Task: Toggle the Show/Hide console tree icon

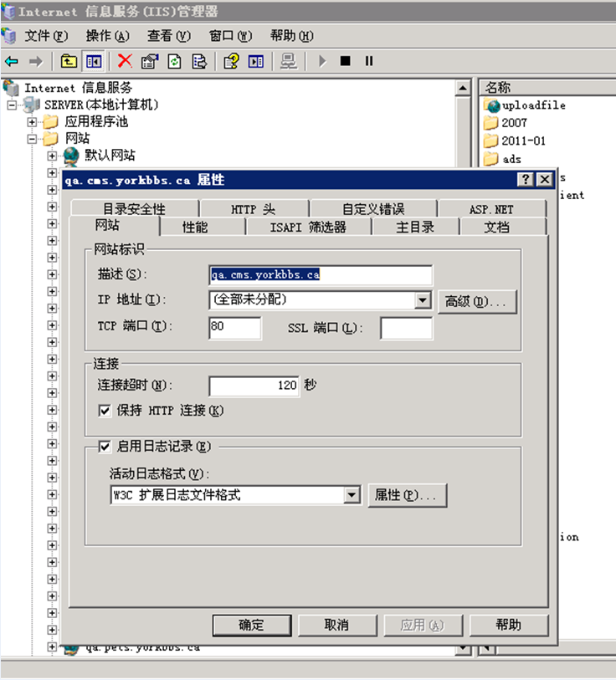Action: pos(94,62)
